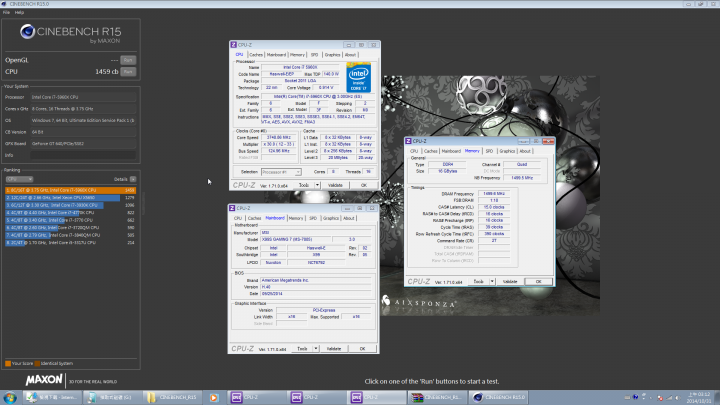Screen dimensions: 720x405
Task: Click the DRAM Frequency value field
Action: 494,194
